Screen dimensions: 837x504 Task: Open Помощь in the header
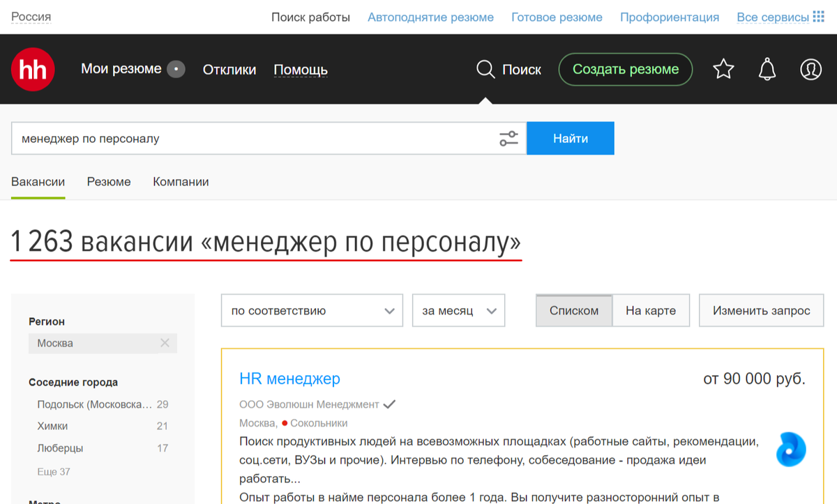(x=301, y=70)
